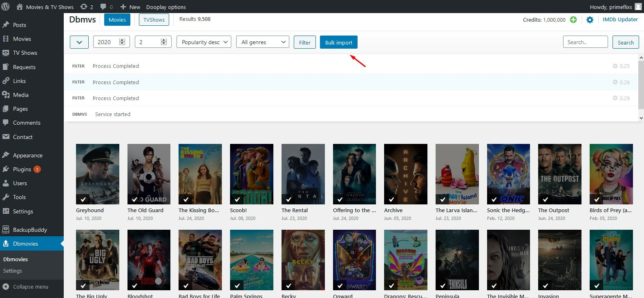Open the IMDb Updater link
The width and height of the screenshot is (644, 298).
click(x=620, y=19)
